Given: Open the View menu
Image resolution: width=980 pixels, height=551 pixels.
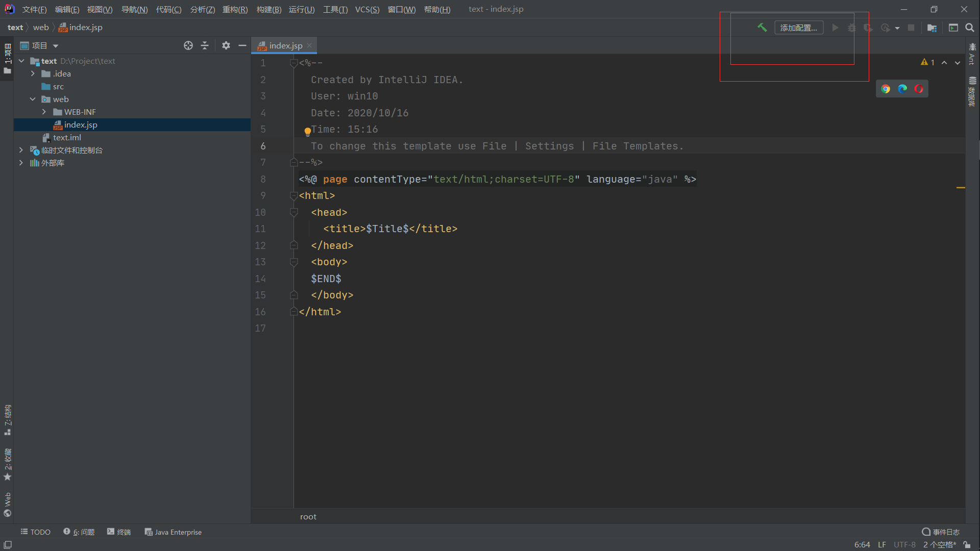Looking at the screenshot, I should coord(100,9).
